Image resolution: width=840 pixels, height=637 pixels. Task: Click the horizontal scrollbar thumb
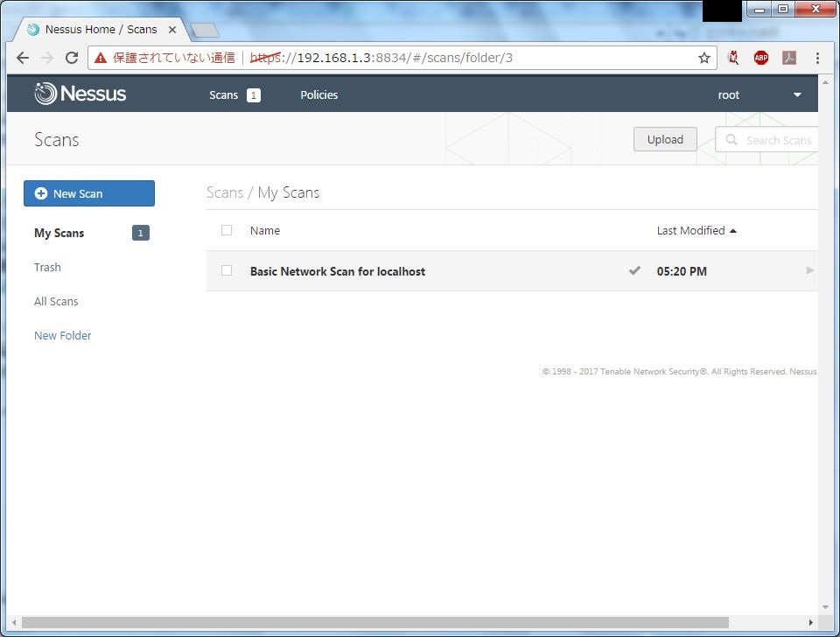pos(375,622)
